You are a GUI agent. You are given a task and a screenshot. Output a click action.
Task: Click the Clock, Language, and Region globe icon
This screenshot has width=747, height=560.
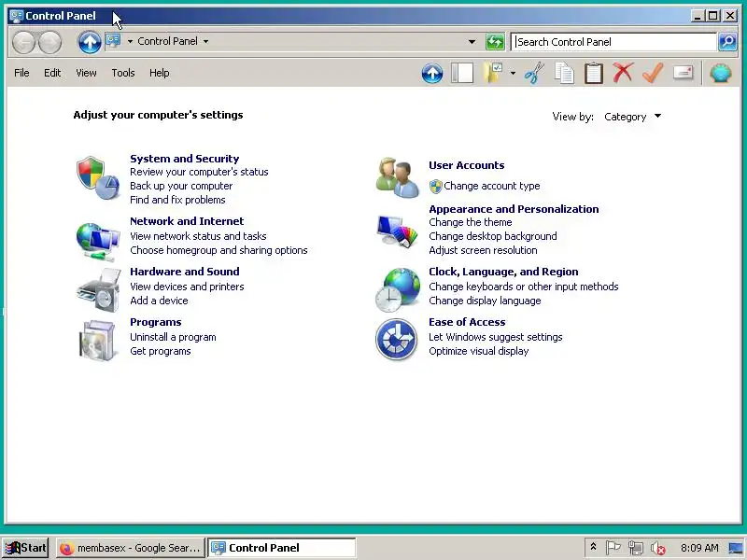pyautogui.click(x=398, y=289)
